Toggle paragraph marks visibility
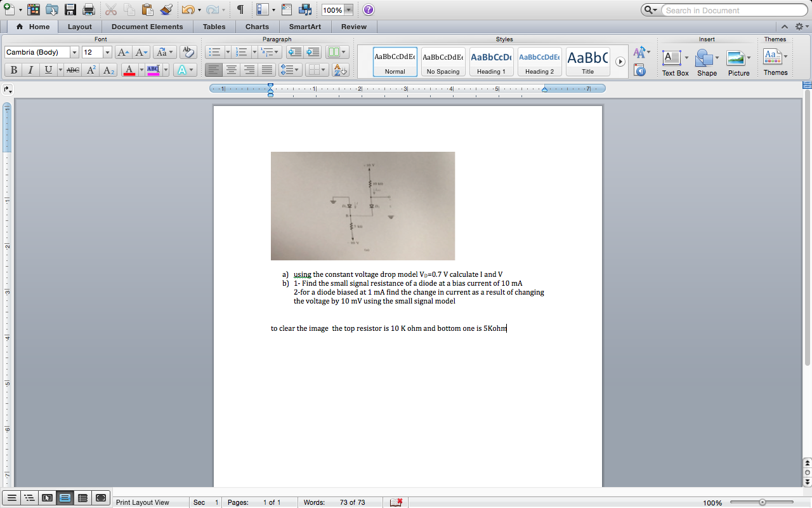 point(239,10)
